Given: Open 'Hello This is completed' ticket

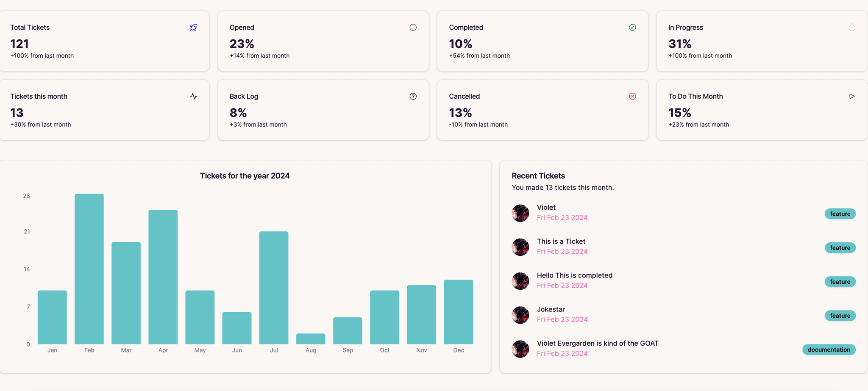Looking at the screenshot, I should pyautogui.click(x=575, y=275).
